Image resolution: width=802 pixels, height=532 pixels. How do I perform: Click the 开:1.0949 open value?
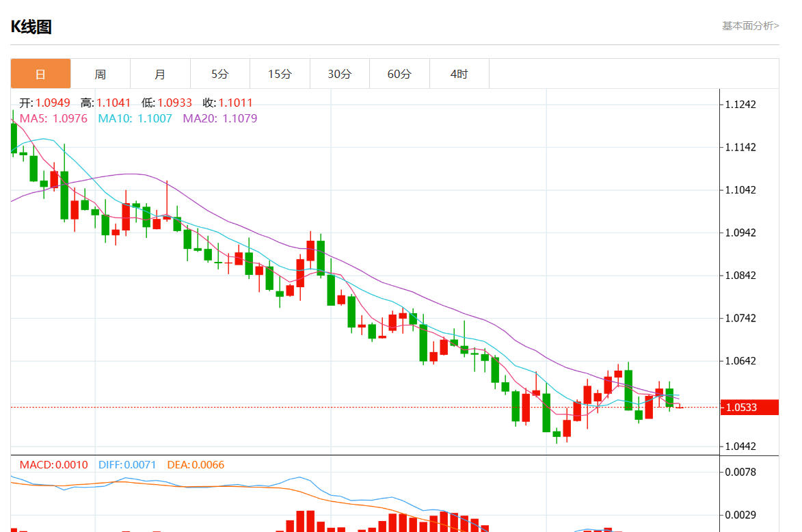point(44,103)
